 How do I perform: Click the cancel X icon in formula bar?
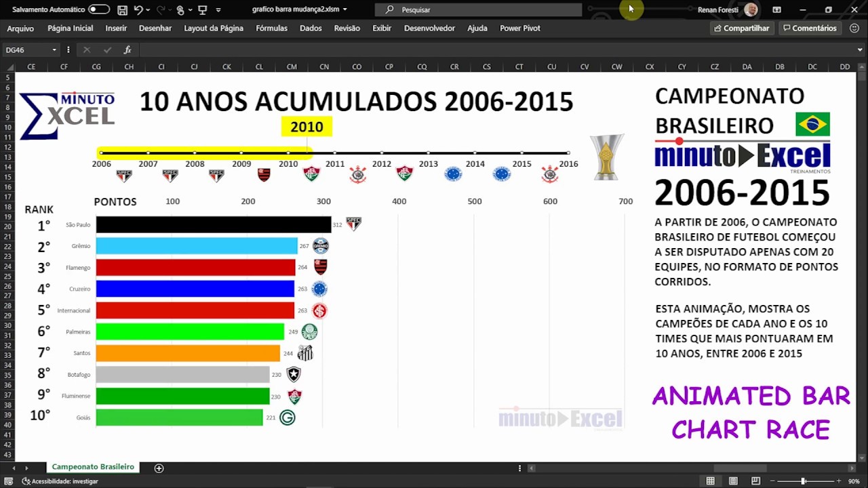pyautogui.click(x=86, y=50)
